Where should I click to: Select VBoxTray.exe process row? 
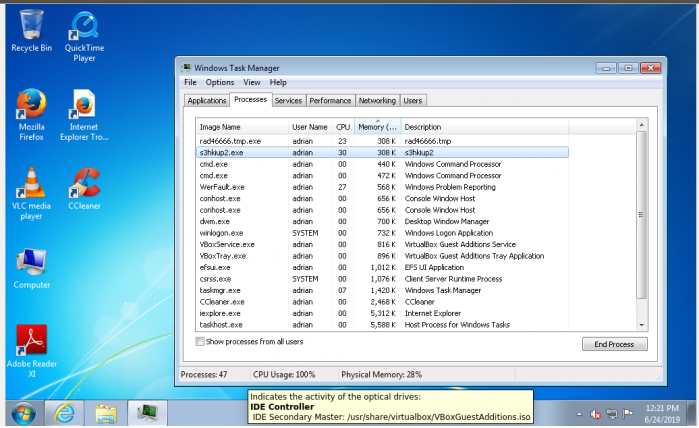click(x=382, y=256)
